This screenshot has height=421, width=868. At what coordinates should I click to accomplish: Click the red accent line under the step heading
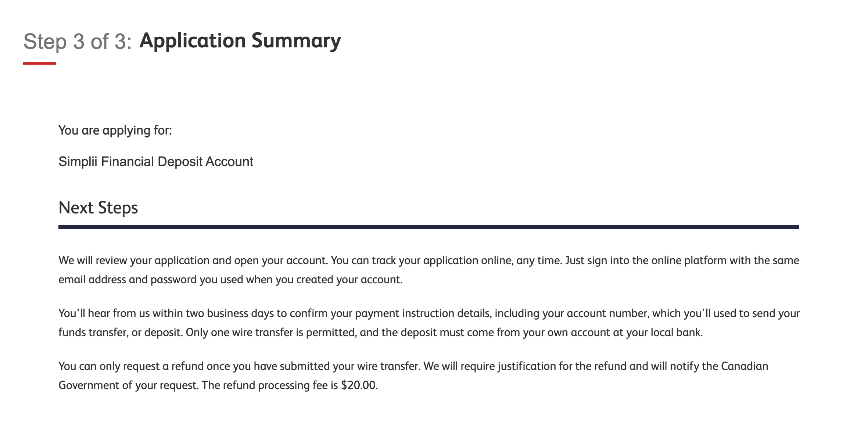[40, 63]
